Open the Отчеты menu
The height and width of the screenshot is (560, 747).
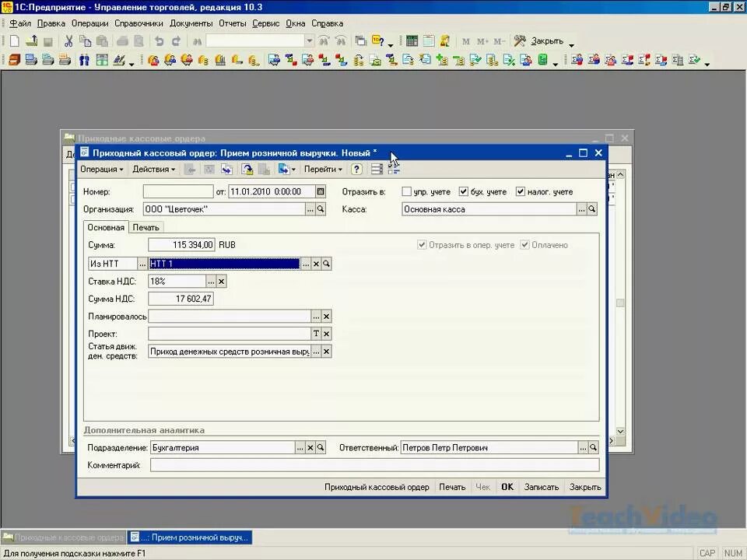[x=233, y=23]
